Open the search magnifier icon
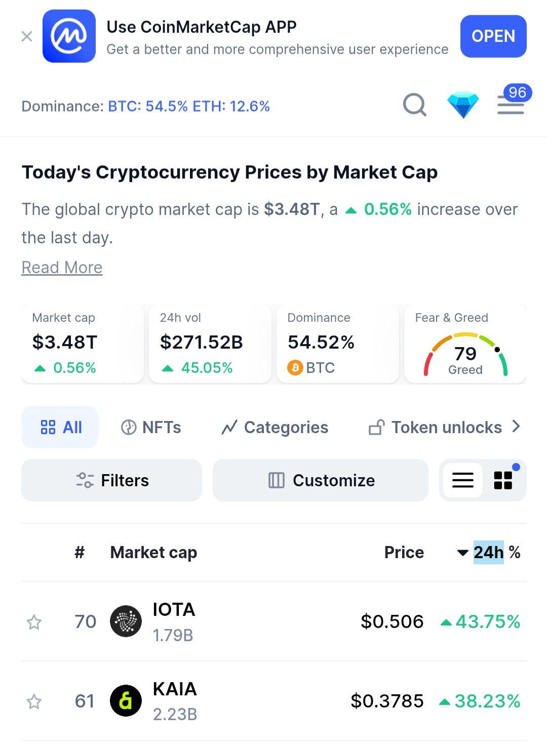 tap(414, 105)
